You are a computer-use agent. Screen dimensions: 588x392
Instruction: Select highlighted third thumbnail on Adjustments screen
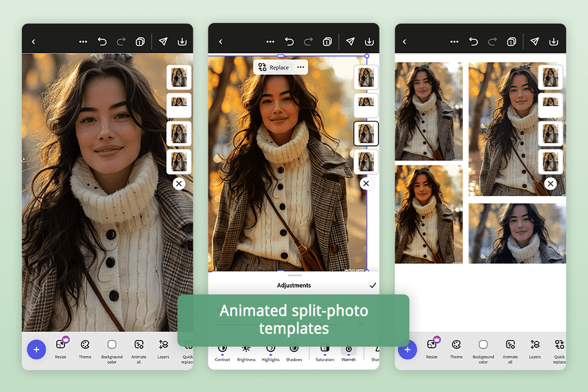[x=366, y=133]
